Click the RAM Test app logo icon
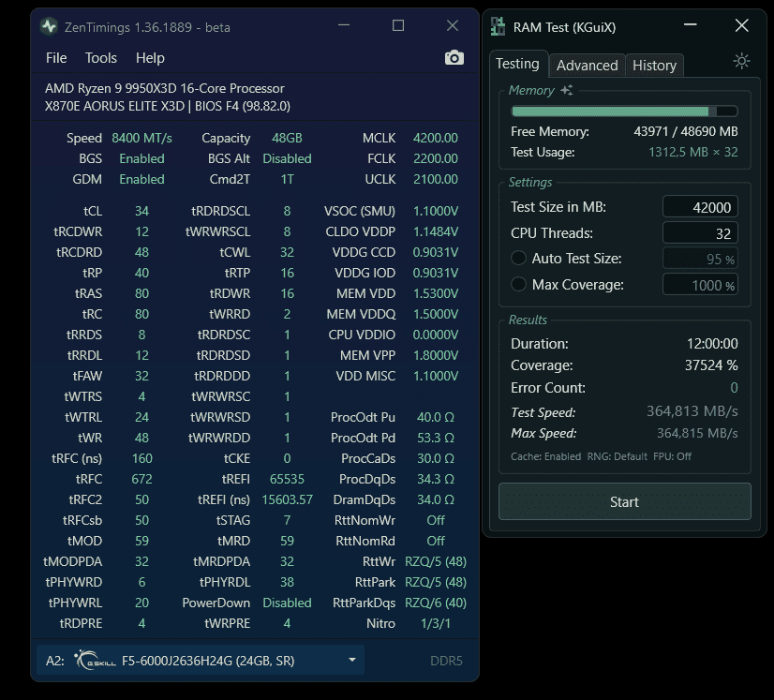The width and height of the screenshot is (774, 700). (498, 26)
